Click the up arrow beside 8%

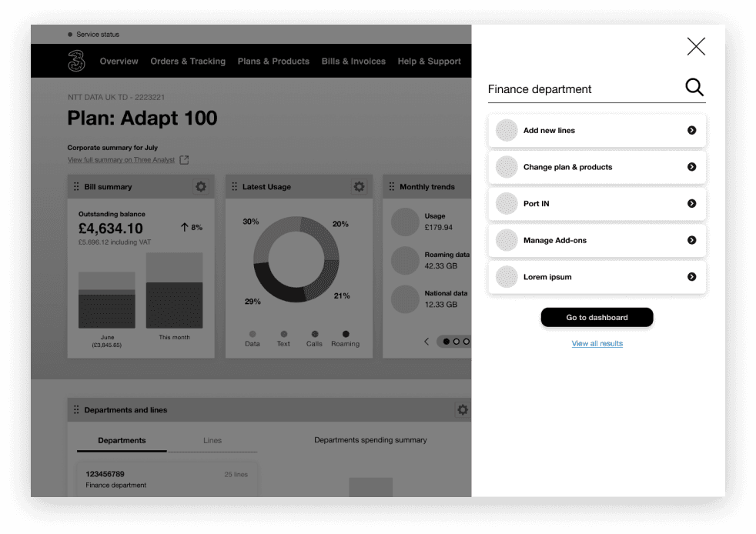tap(184, 227)
